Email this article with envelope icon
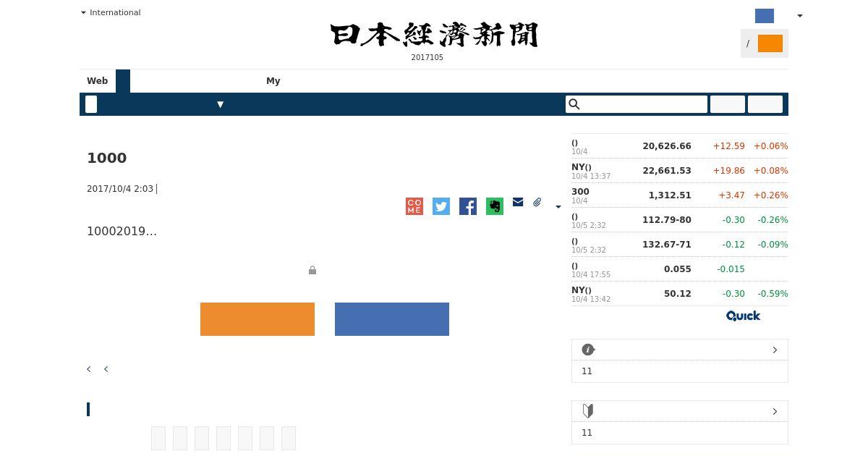868x456 pixels. 518,202
